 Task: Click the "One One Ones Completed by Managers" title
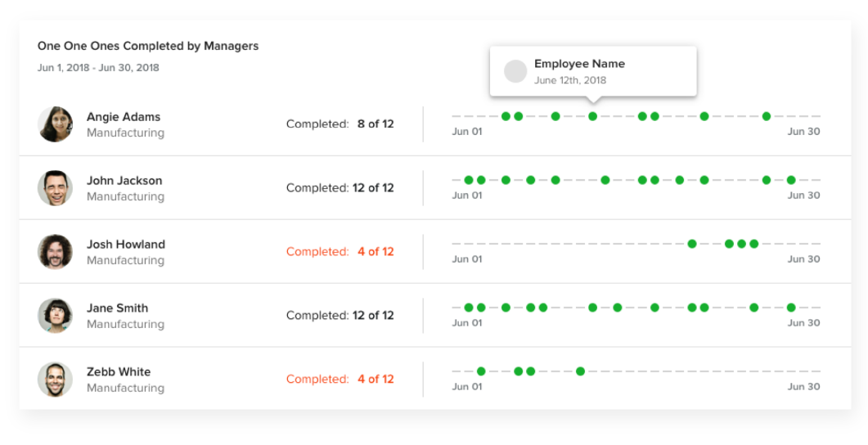point(148,47)
